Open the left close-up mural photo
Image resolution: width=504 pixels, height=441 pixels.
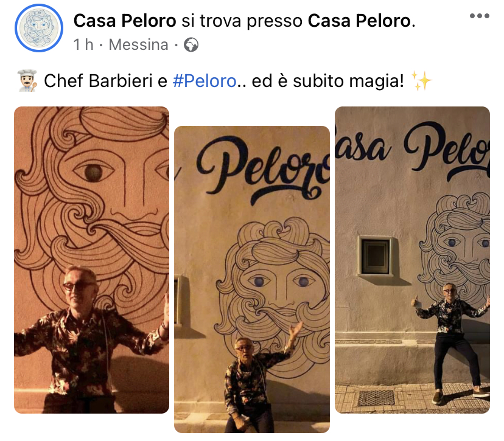point(91,260)
